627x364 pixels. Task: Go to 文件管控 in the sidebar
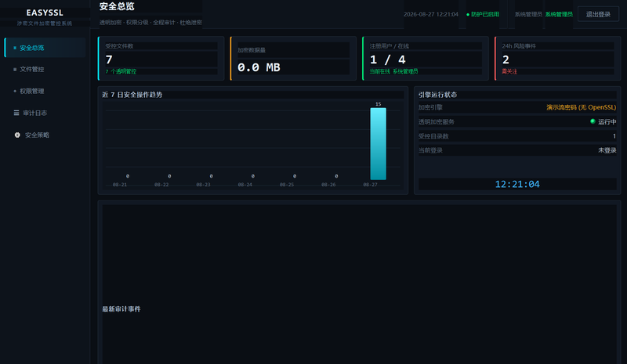(45, 69)
